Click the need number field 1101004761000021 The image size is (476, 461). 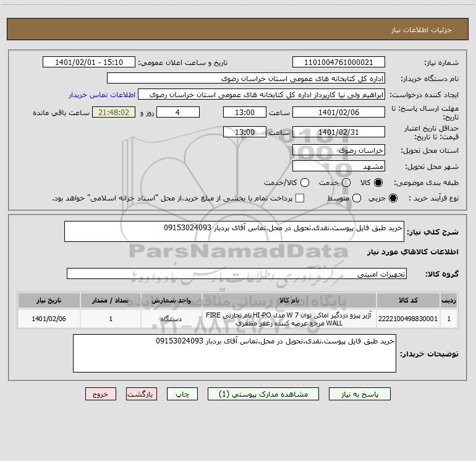[339, 62]
